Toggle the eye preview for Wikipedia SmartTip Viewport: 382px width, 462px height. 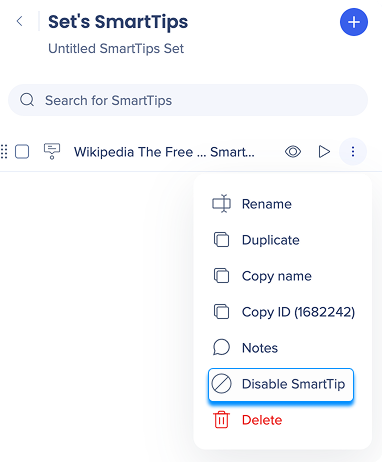point(293,152)
